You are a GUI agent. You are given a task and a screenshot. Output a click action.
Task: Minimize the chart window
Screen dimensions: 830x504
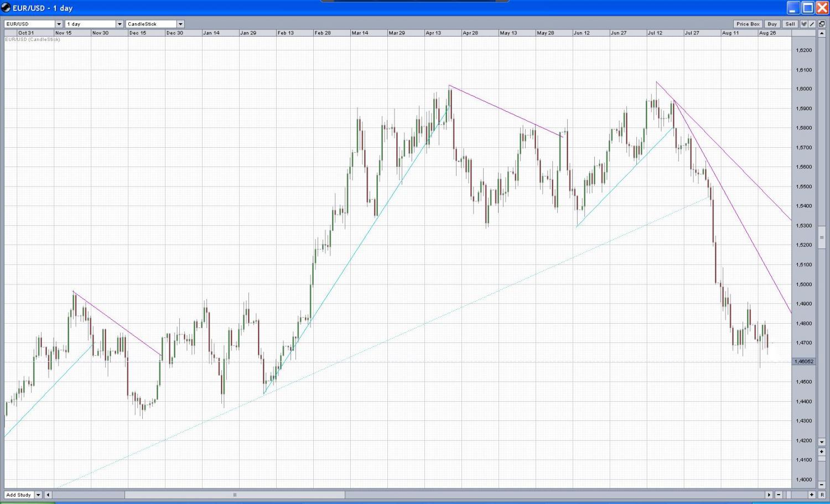793,7
